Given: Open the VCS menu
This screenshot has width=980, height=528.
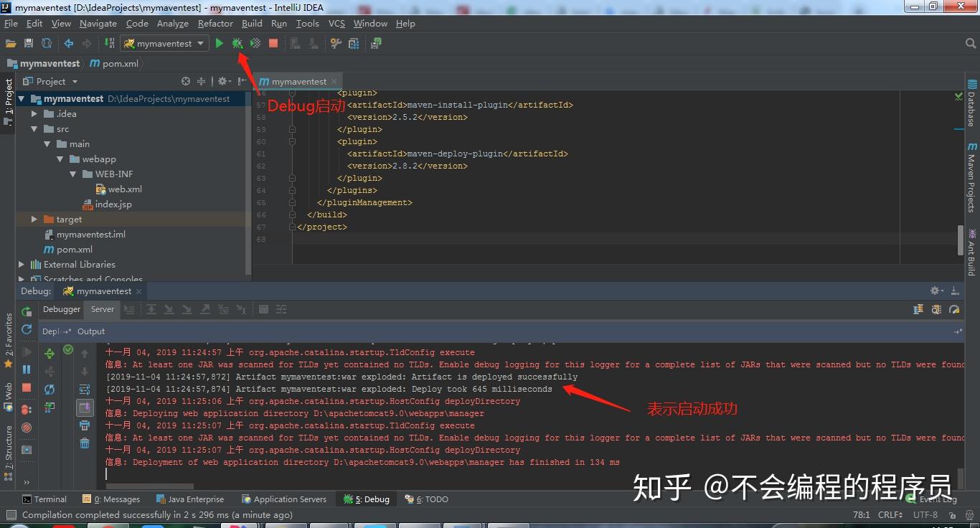Looking at the screenshot, I should click(336, 24).
